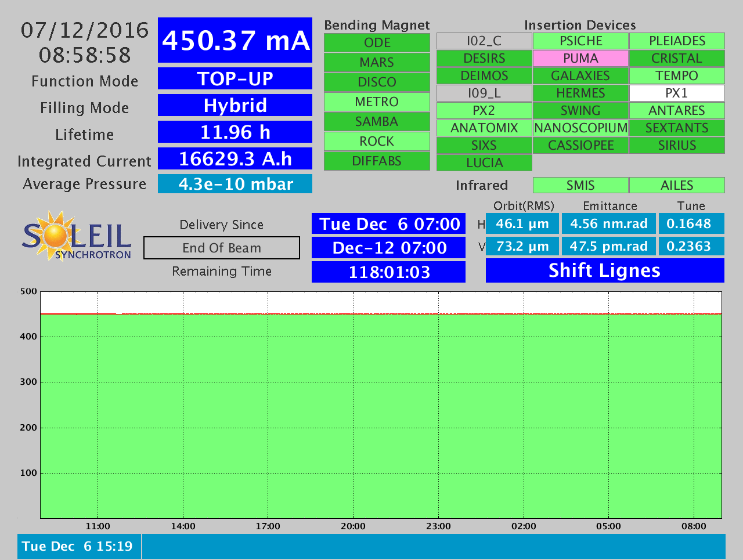Click the 47.5 pm.rad emittance value
Screen dimensions: 743x560
pyautogui.click(x=609, y=246)
